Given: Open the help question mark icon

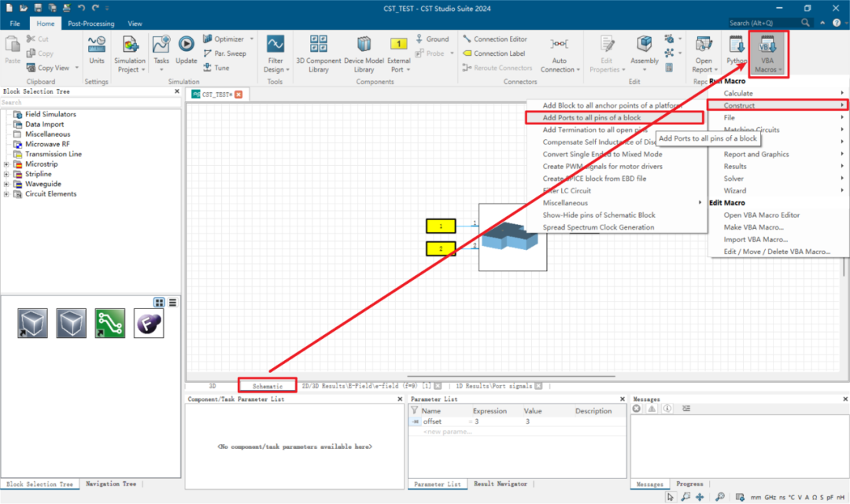Looking at the screenshot, I should (837, 23).
